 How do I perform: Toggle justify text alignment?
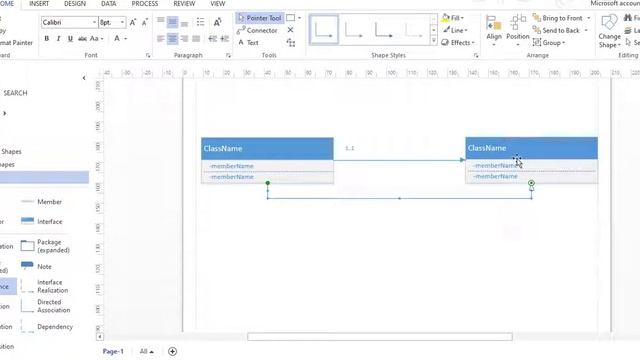[x=196, y=39]
